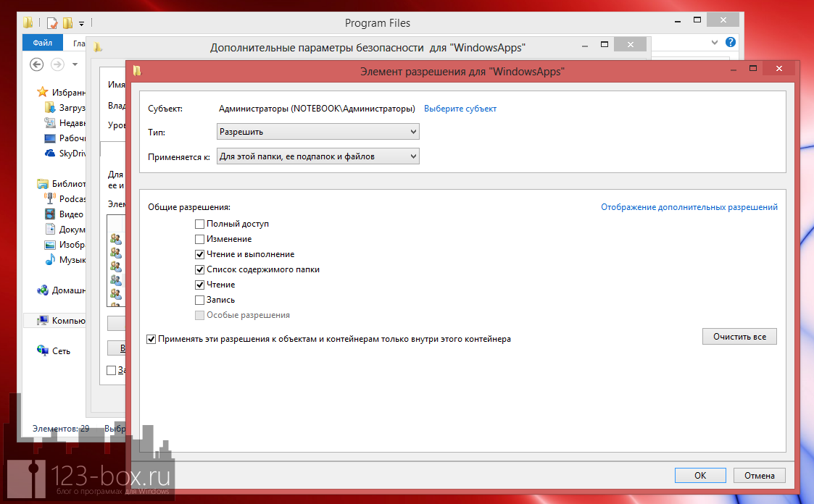Confirm the dialog with the OK button
This screenshot has width=814, height=504.
(699, 476)
